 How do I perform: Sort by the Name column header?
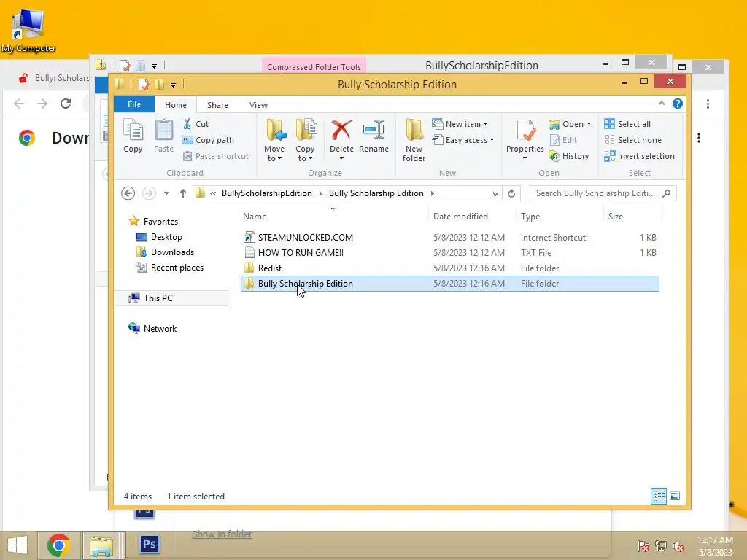tap(255, 216)
